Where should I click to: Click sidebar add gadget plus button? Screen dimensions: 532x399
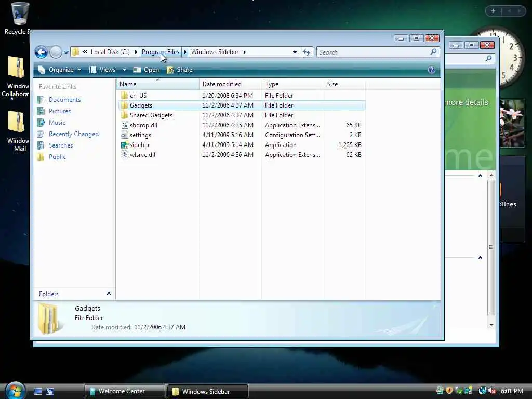493,11
